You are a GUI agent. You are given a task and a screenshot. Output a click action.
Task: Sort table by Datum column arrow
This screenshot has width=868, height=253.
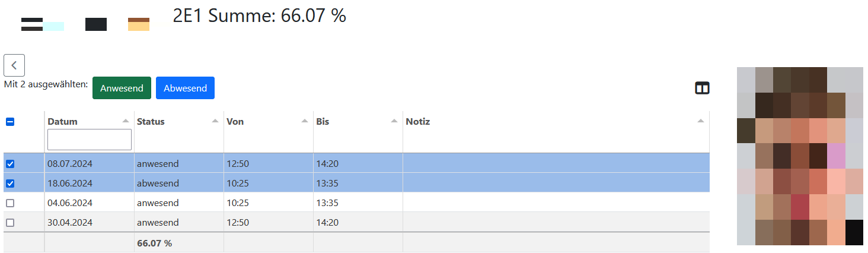(x=125, y=121)
